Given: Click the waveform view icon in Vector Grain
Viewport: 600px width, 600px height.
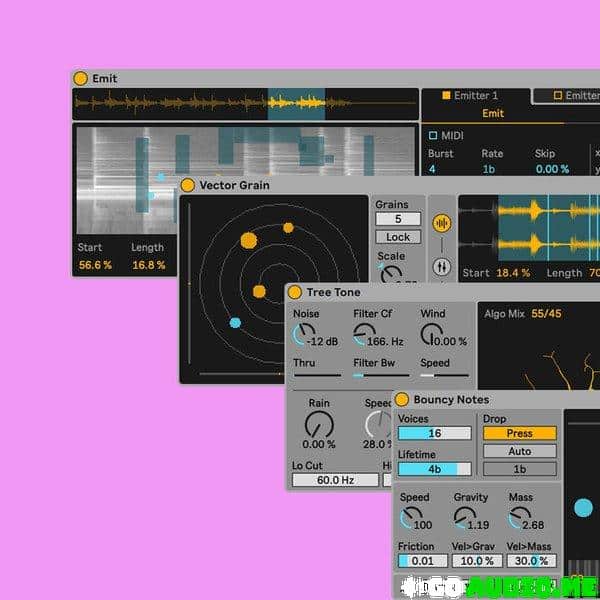Looking at the screenshot, I should click(x=442, y=223).
